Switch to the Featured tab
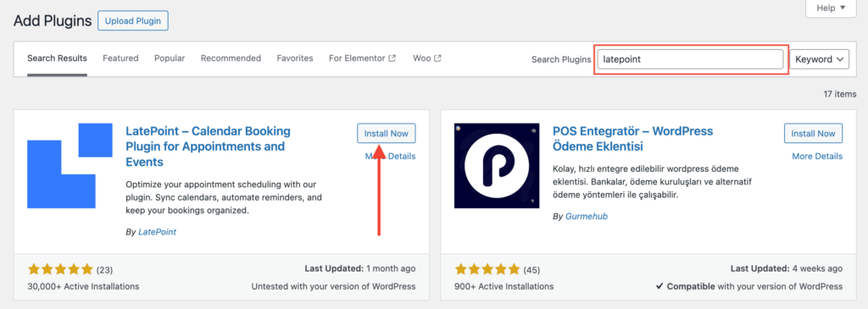Screen dimensions: 868x309 click(120, 58)
